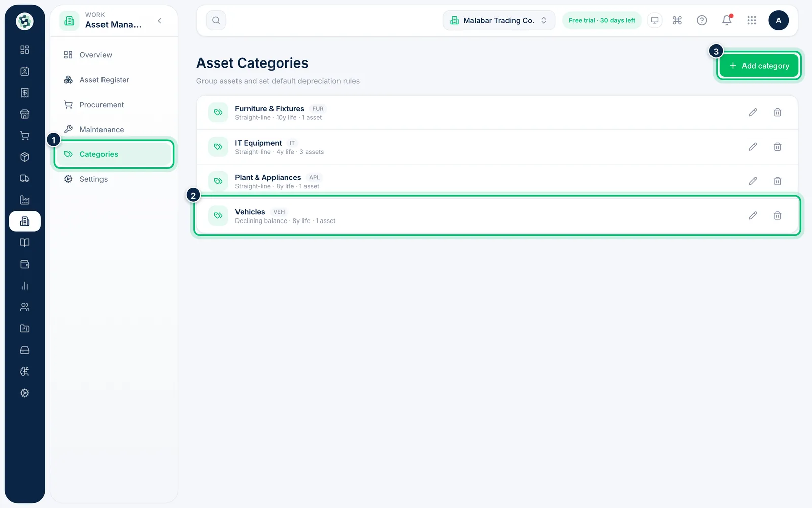Viewport: 812px width, 508px height.
Task: Open the package box icon in the left rail
Action: (x=24, y=157)
